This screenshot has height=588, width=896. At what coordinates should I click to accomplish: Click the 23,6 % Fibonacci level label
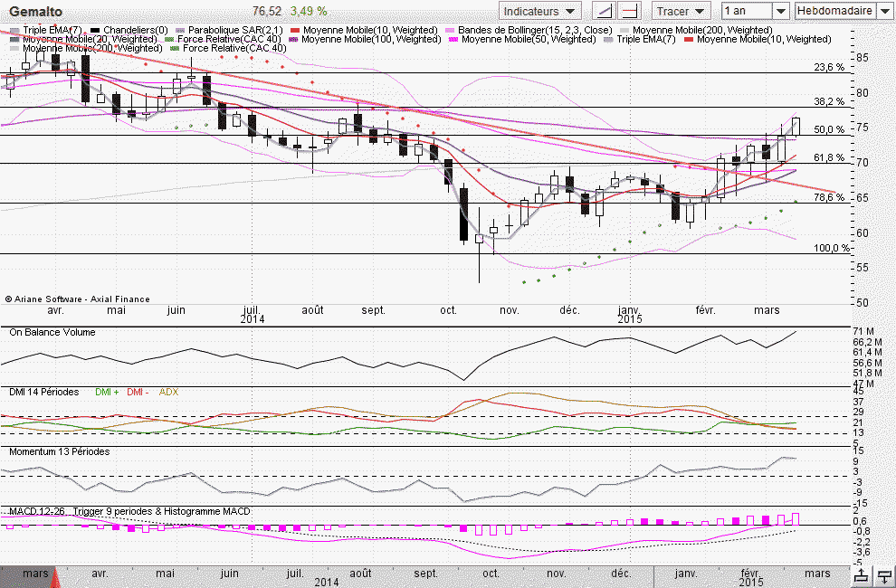tap(829, 68)
